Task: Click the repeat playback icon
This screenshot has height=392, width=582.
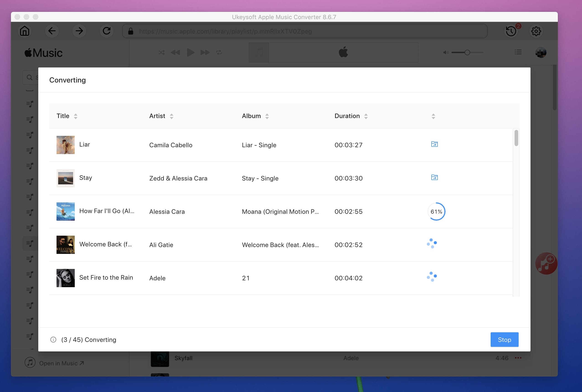Action: (219, 52)
